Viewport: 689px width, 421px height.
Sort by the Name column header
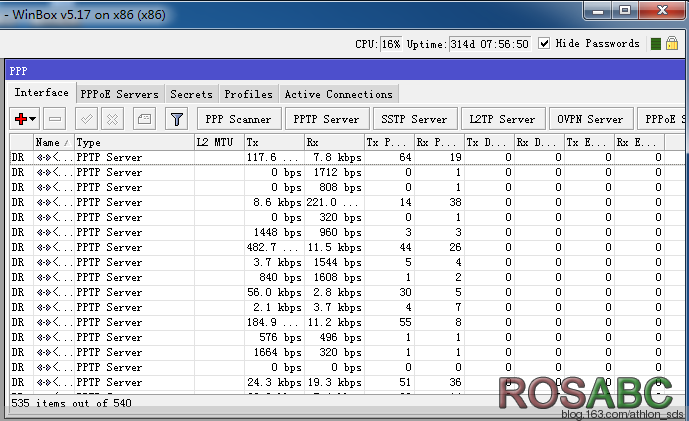54,142
